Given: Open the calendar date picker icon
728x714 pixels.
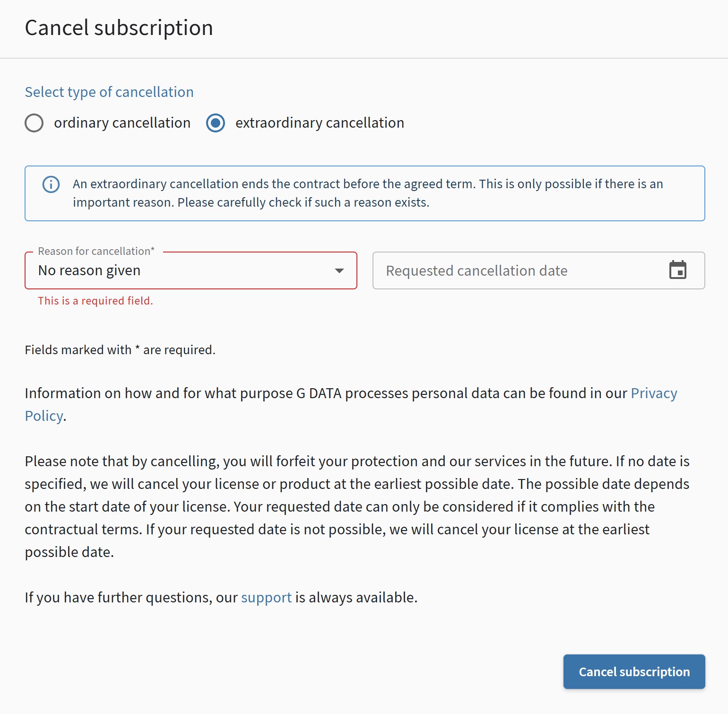Looking at the screenshot, I should coord(677,270).
